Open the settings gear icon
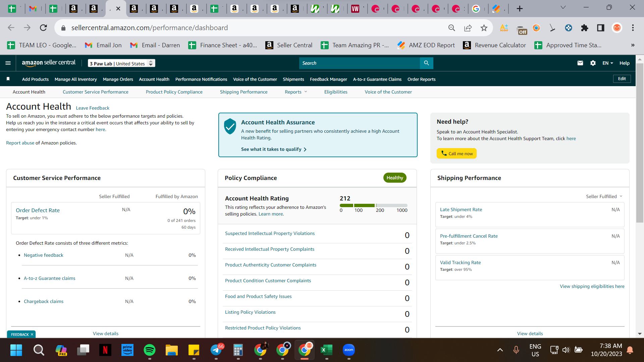 (x=593, y=63)
